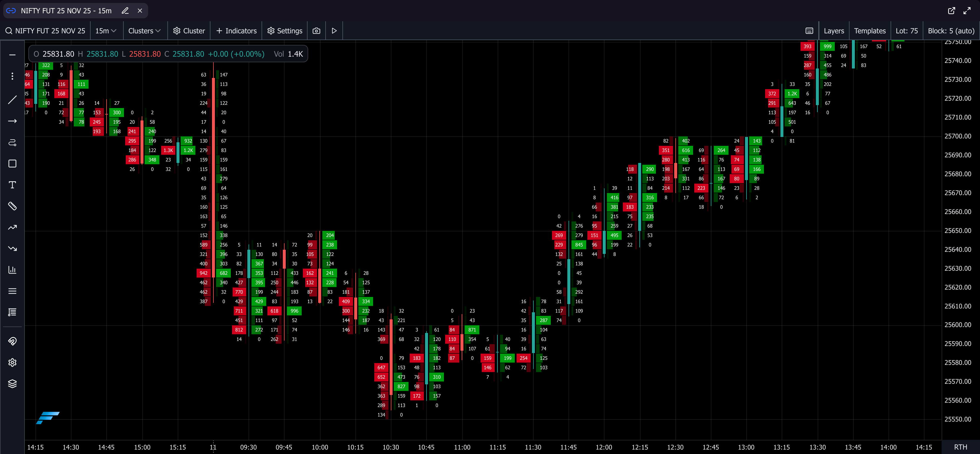Click the RTH session button
Viewport: 980px width, 454px height.
pyautogui.click(x=961, y=447)
